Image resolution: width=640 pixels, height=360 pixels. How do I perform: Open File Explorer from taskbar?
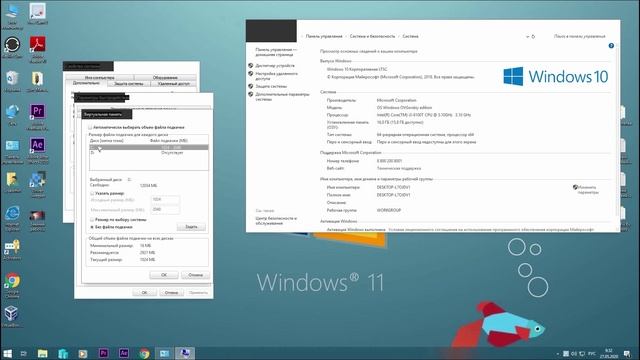click(42, 353)
